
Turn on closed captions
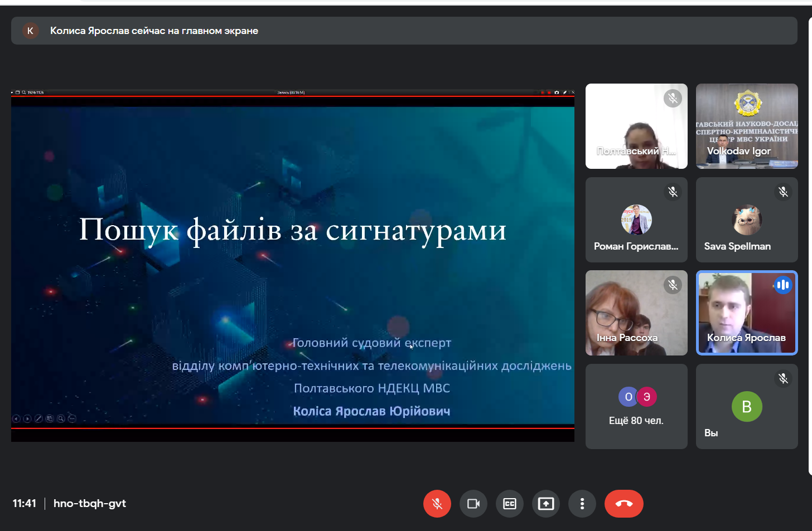coord(510,504)
